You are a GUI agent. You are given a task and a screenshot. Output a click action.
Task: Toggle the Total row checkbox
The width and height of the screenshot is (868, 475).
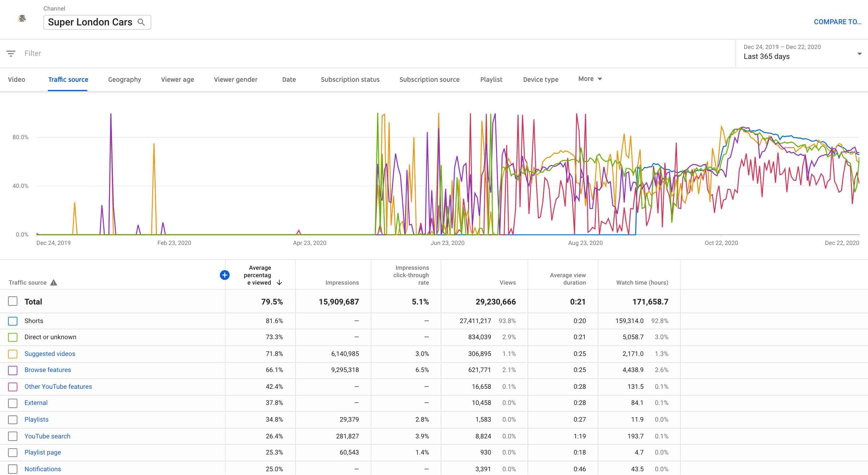click(13, 301)
